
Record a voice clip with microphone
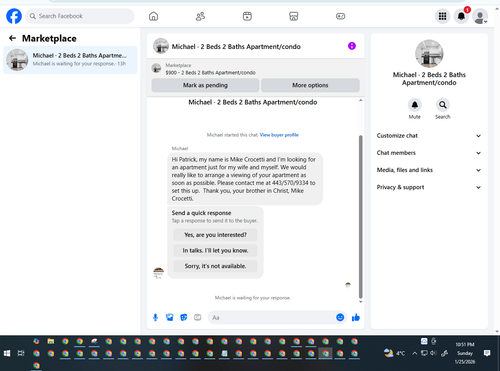click(155, 317)
